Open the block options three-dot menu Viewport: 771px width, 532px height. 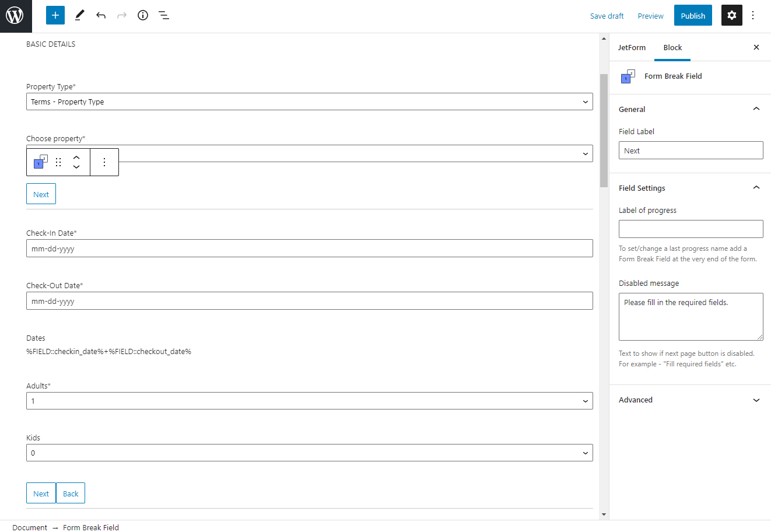point(104,162)
